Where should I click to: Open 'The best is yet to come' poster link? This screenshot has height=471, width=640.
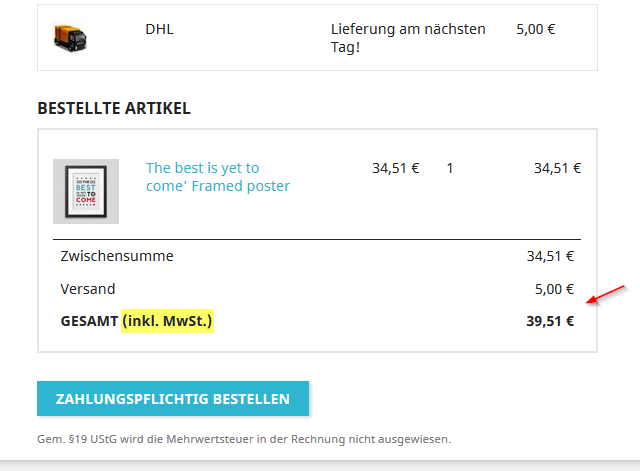(x=217, y=177)
